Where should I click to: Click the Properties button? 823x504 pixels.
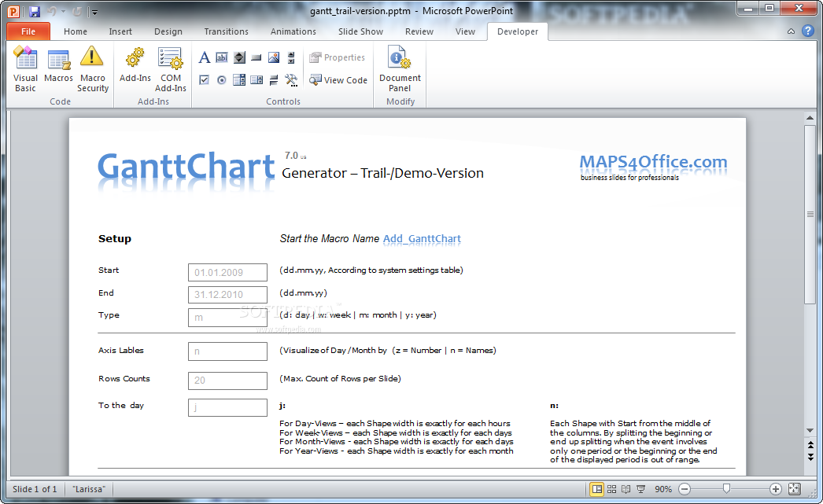[337, 57]
